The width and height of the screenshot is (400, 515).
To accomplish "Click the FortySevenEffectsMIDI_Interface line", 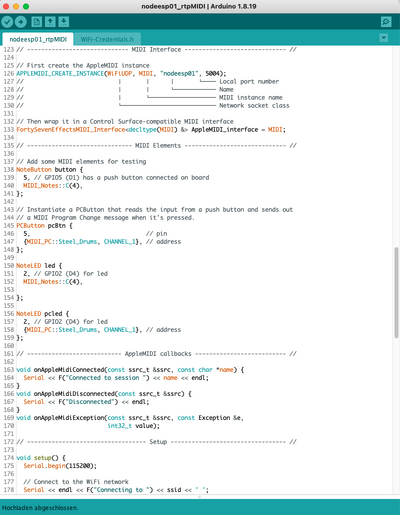I will pyautogui.click(x=151, y=129).
